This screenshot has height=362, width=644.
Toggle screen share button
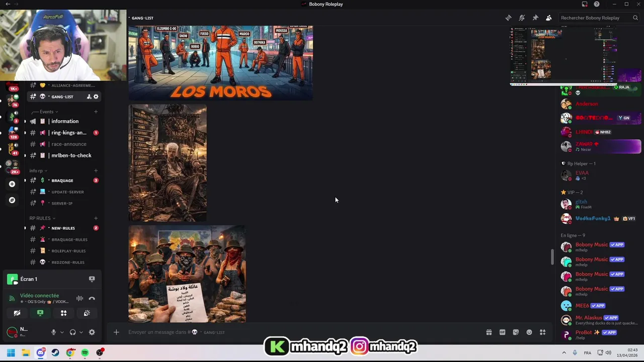[40, 313]
